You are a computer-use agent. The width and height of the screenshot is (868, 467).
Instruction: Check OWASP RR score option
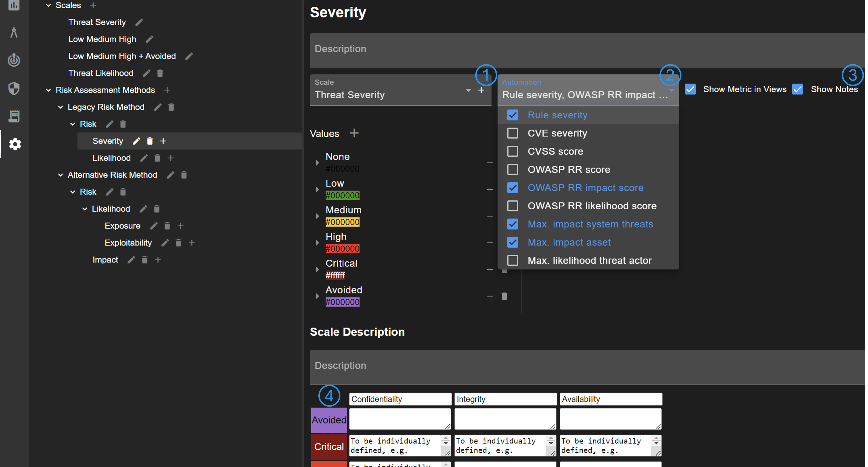(513, 169)
